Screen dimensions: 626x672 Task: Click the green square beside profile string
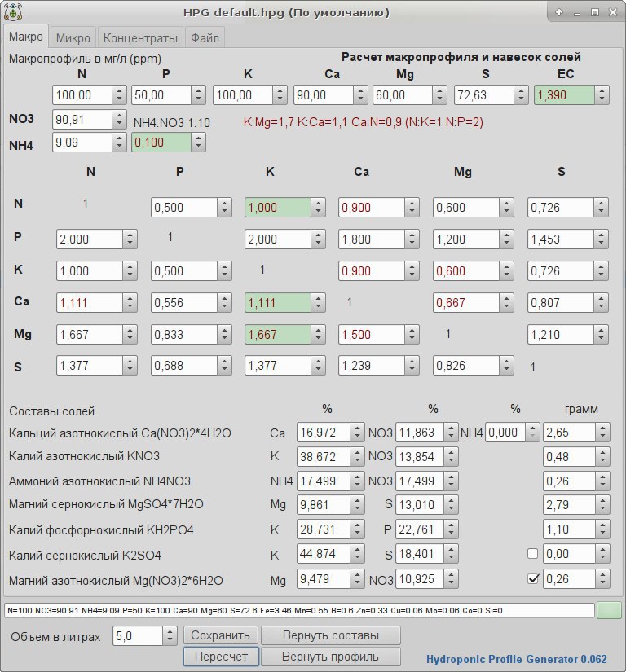pos(609,610)
